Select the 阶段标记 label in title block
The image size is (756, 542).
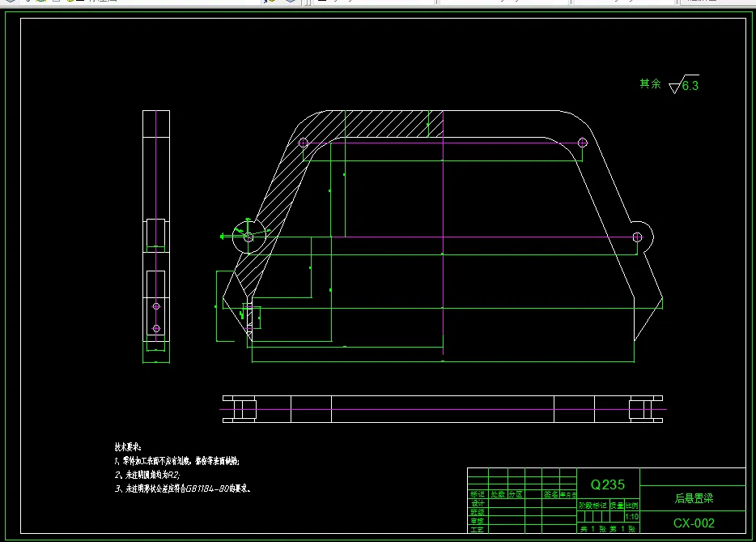(592, 505)
